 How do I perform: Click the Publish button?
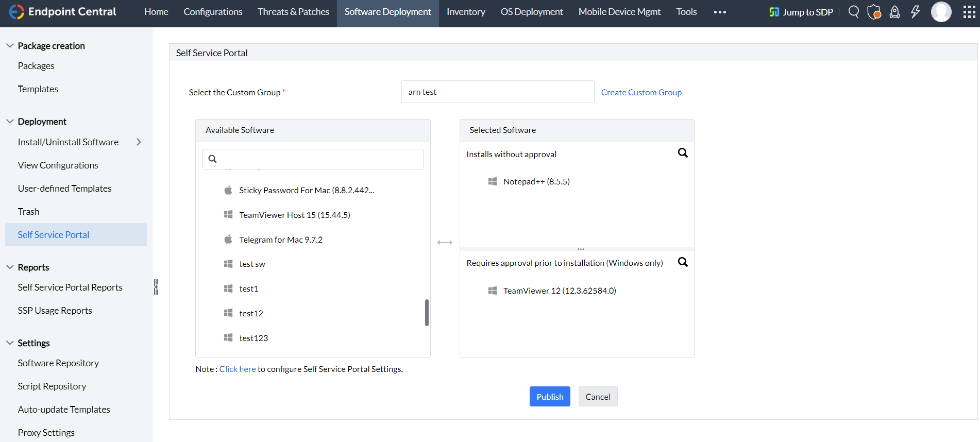tap(550, 397)
